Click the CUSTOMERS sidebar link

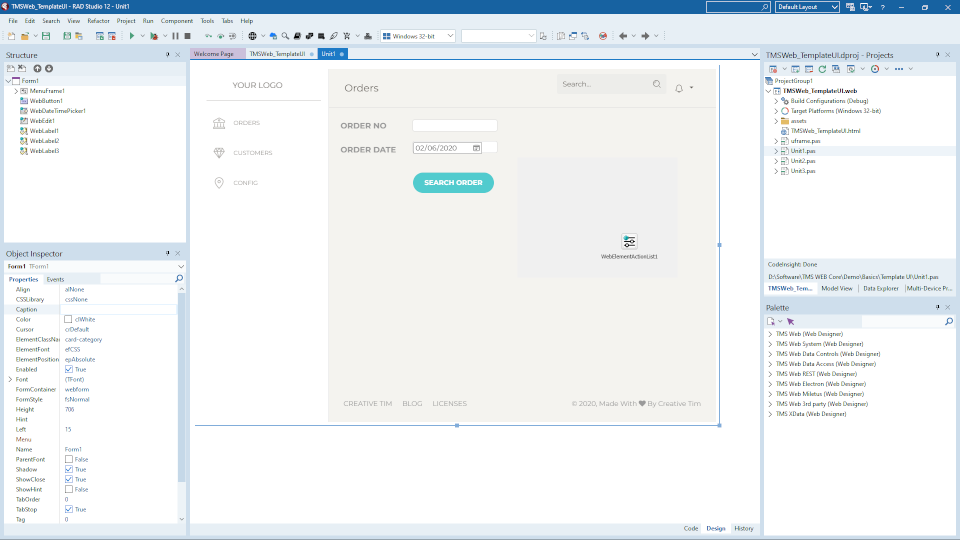tap(252, 153)
